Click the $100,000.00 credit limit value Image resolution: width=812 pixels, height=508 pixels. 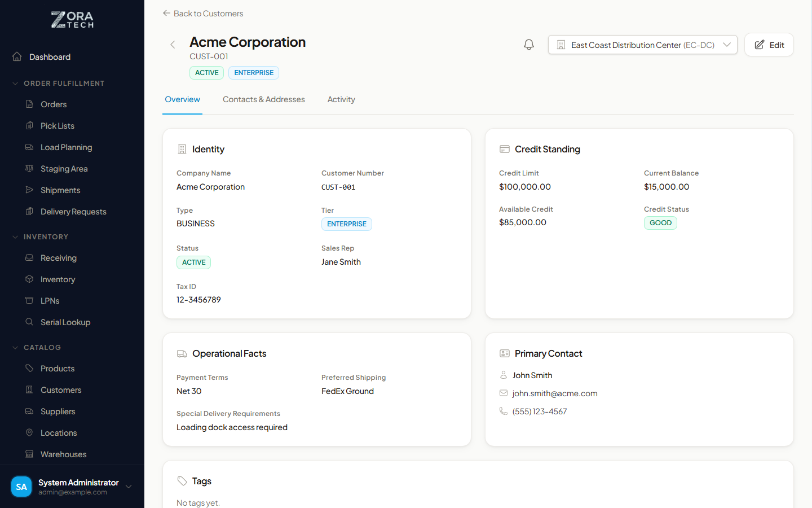pyautogui.click(x=525, y=187)
